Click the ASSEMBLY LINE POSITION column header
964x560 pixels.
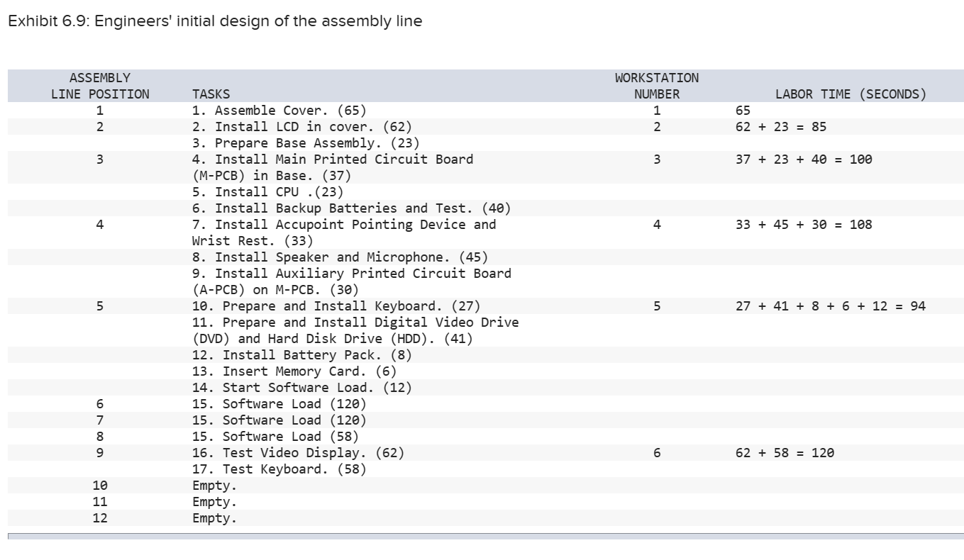(x=100, y=86)
